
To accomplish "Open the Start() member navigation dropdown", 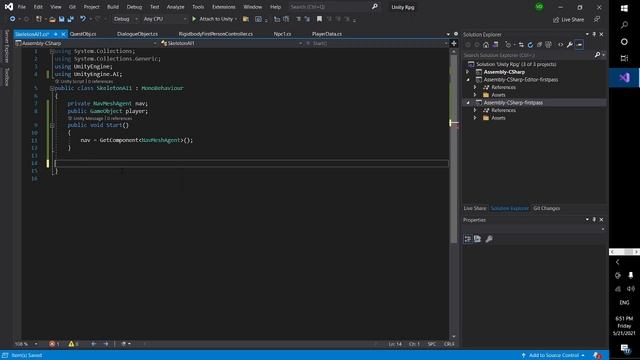I will coord(376,43).
